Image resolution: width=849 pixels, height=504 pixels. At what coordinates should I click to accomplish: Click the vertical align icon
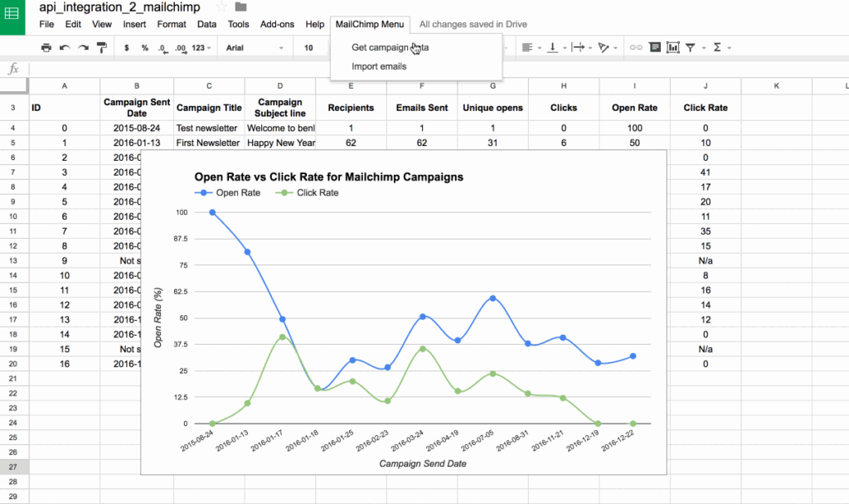(x=552, y=47)
